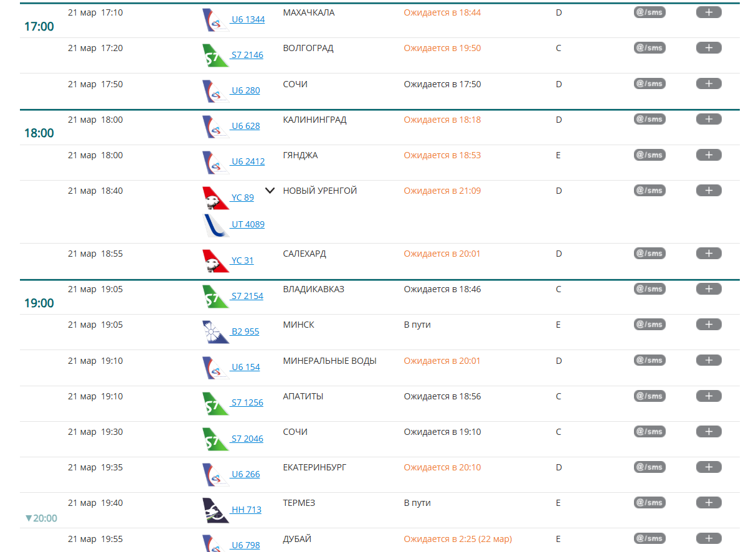Select the 18:00 hour section header
Screen dimensions: 756x552
click(39, 133)
